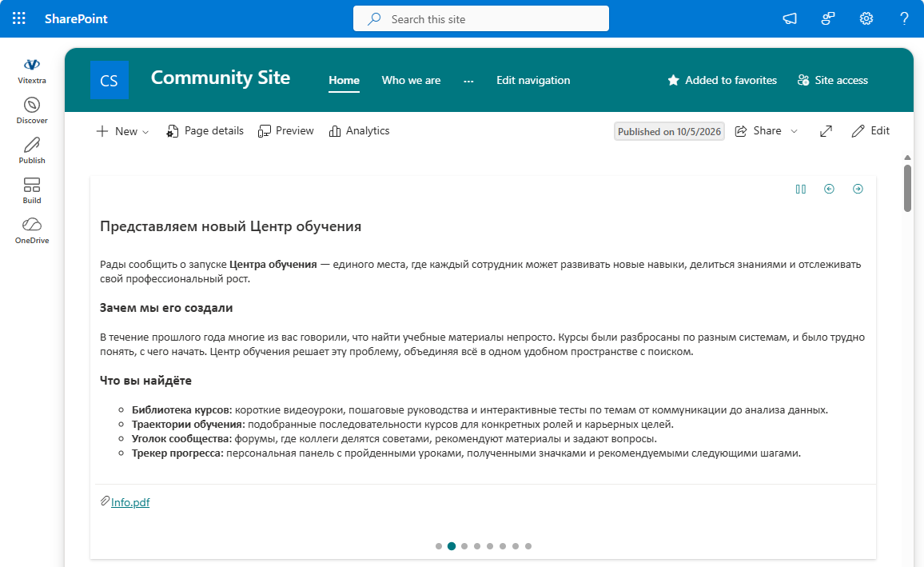Open page Analytics

point(359,131)
